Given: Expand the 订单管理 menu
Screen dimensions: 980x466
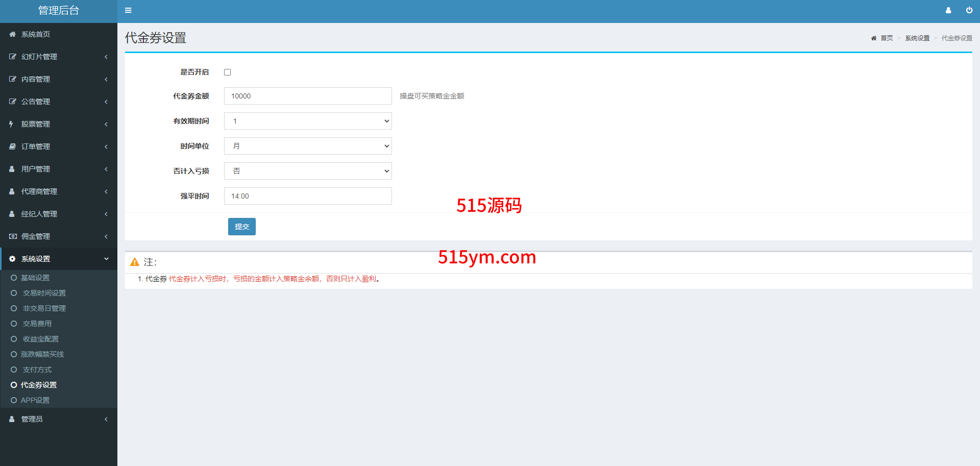Looking at the screenshot, I should coord(59,146).
